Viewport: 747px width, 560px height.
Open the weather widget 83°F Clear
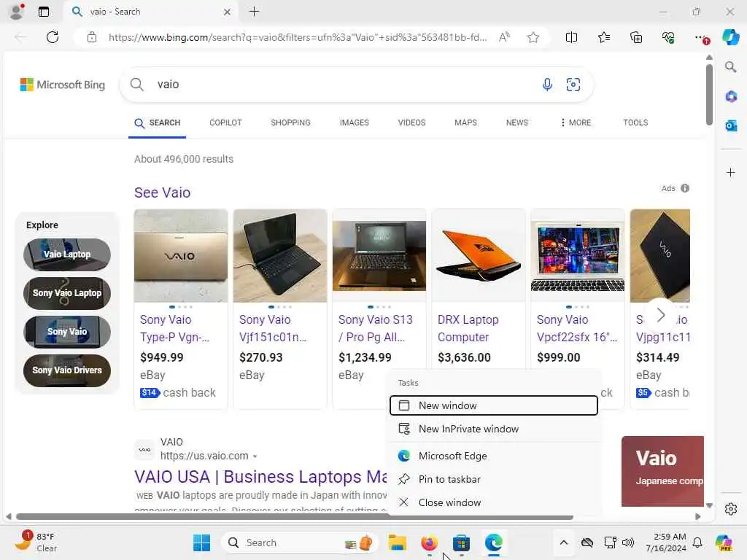tap(36, 542)
